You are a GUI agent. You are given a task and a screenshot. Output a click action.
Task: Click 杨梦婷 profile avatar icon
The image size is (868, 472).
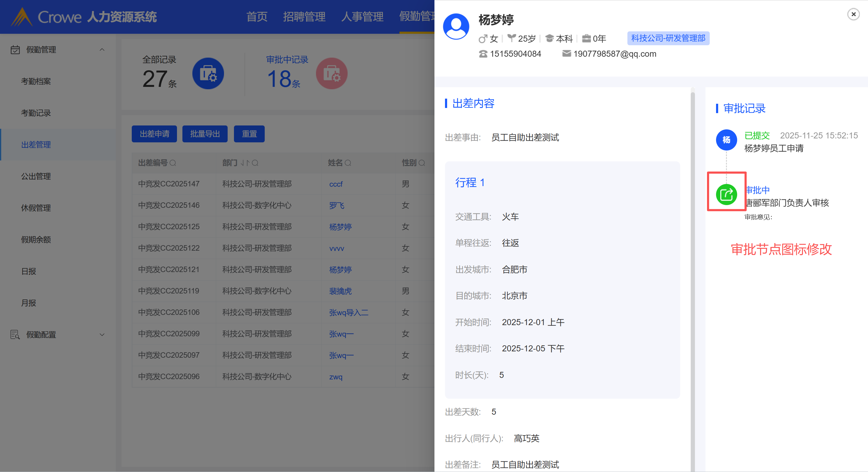pyautogui.click(x=456, y=26)
